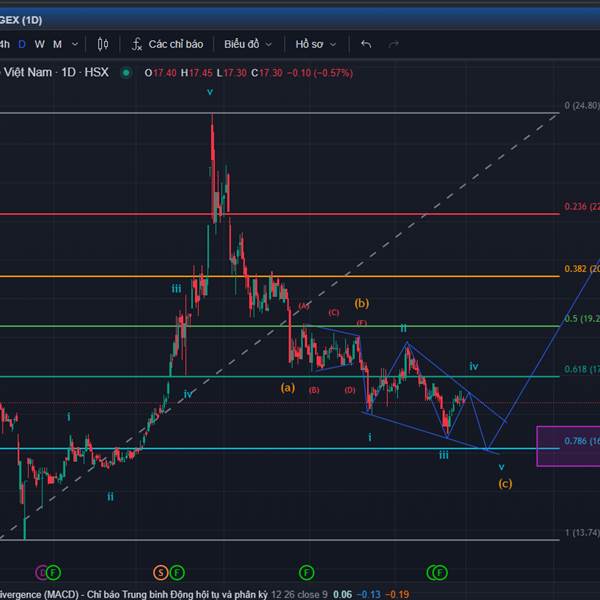Undo the last chart action
600x600 pixels.
point(366,44)
